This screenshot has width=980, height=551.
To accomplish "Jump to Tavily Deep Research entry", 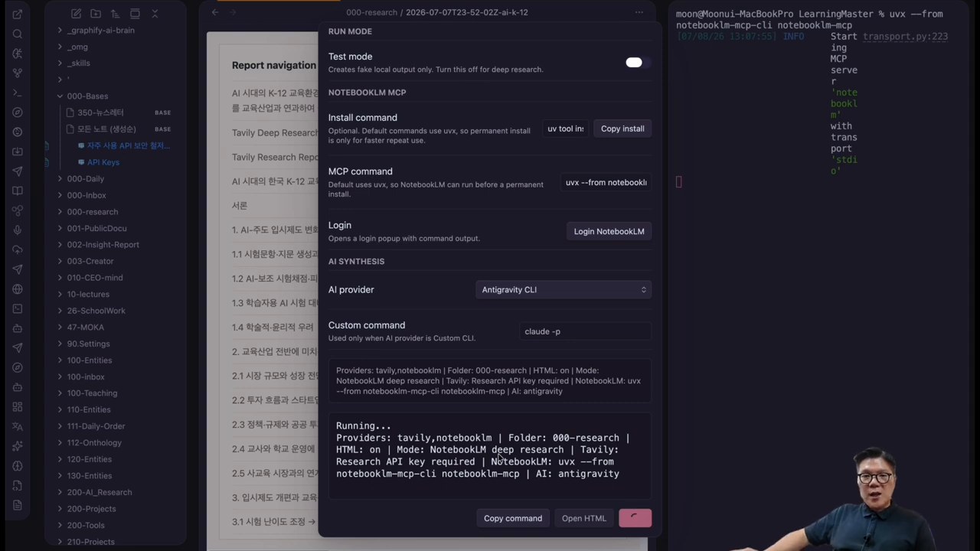I will click(275, 132).
